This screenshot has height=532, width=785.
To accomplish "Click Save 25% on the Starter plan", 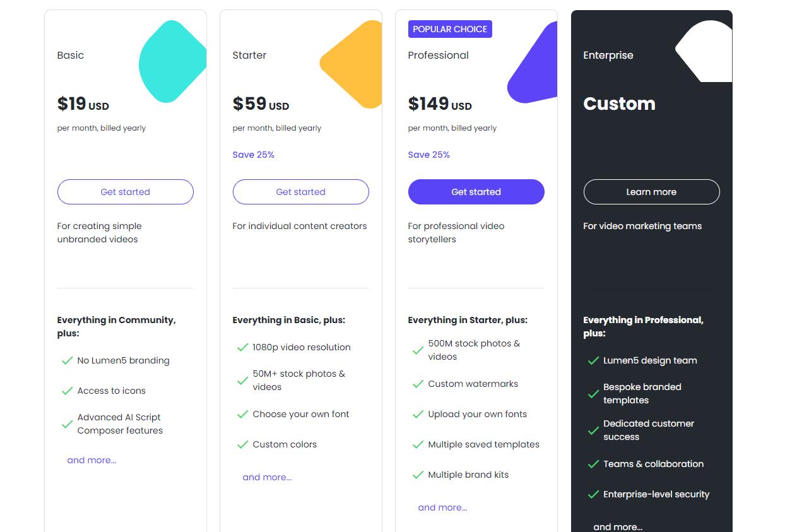I will [x=253, y=155].
